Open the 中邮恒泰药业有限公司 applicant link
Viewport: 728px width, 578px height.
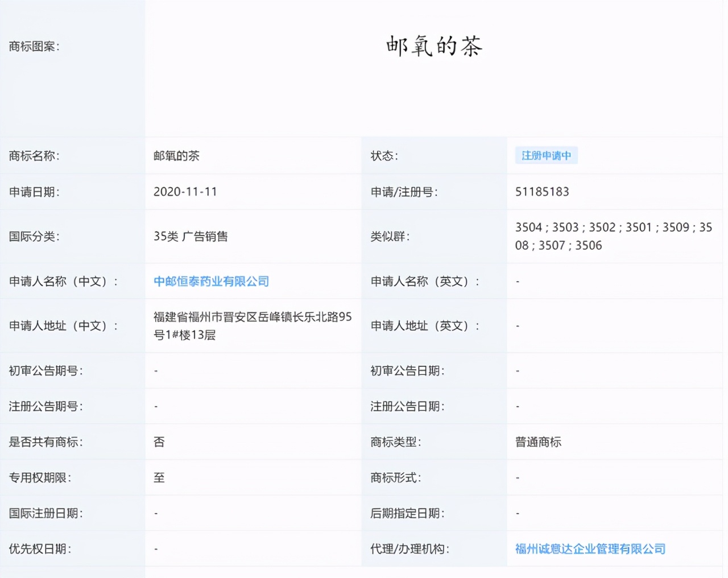pos(211,281)
